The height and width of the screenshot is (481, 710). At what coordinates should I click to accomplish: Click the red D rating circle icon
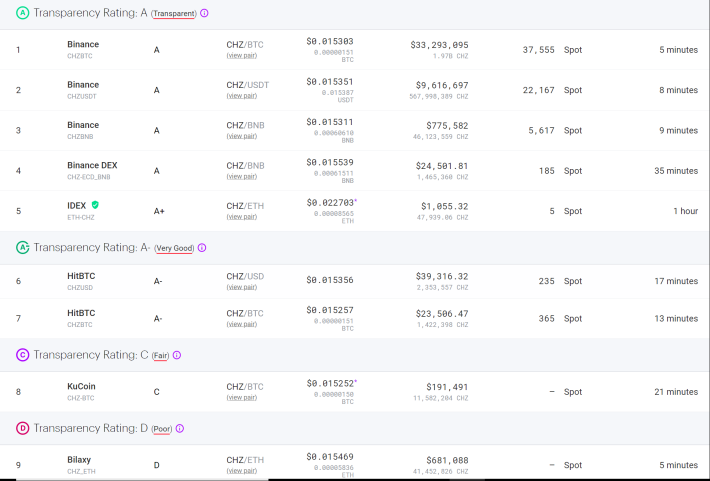[x=23, y=428]
